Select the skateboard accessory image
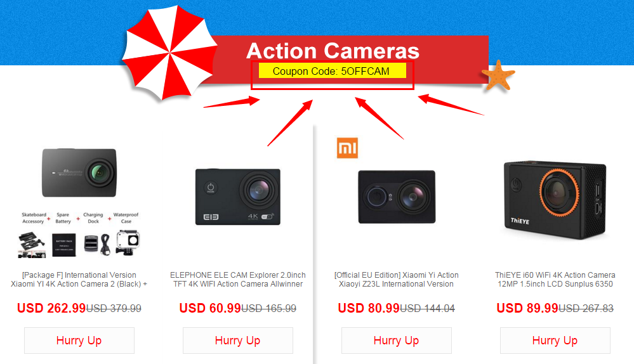This screenshot has width=634, height=364. (x=32, y=244)
